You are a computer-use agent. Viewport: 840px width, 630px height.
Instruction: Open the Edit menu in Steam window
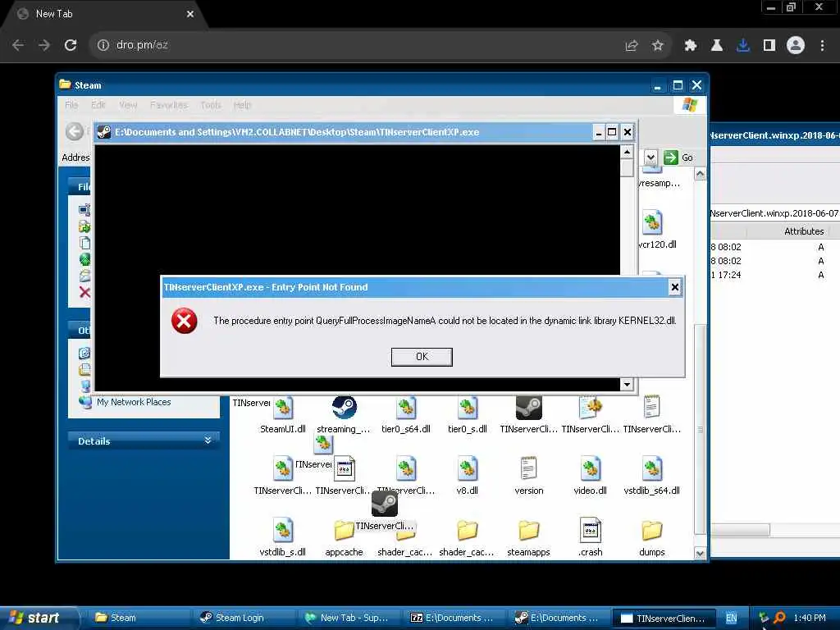[98, 105]
